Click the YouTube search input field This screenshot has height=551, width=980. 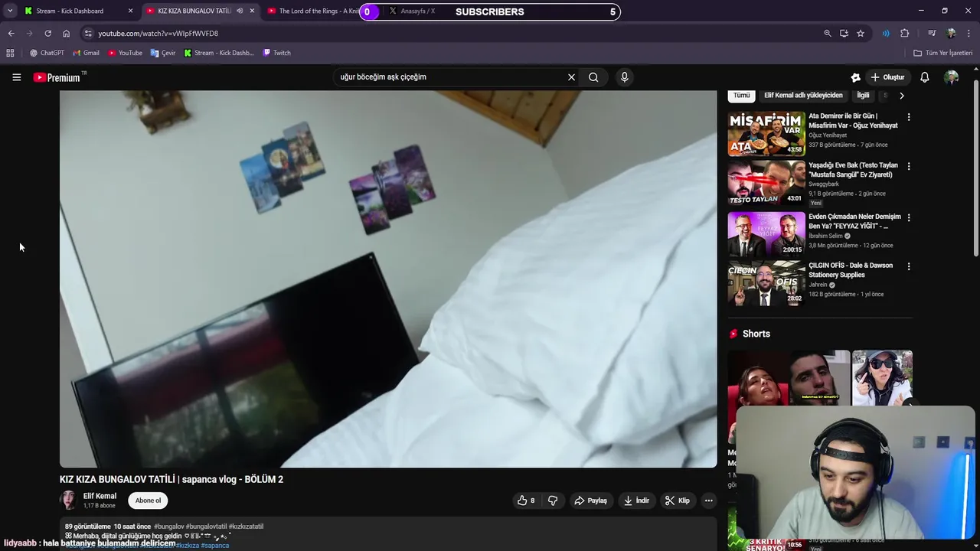coord(449,77)
